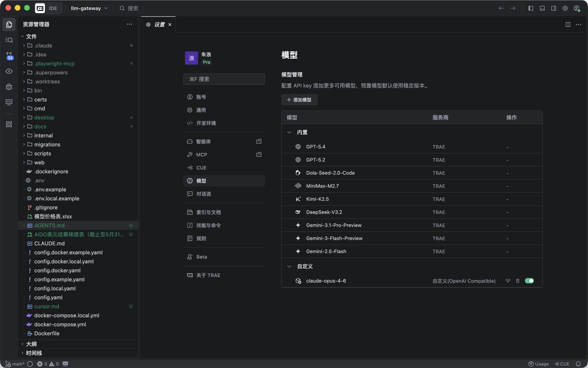Open MCP settings in external window icon
This screenshot has height=368, width=588.
pyautogui.click(x=259, y=155)
